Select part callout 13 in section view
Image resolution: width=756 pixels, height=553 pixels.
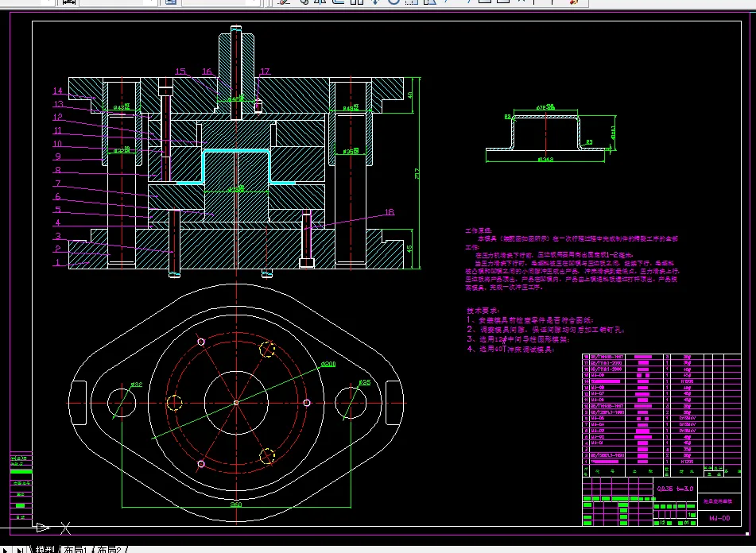pyautogui.click(x=58, y=103)
